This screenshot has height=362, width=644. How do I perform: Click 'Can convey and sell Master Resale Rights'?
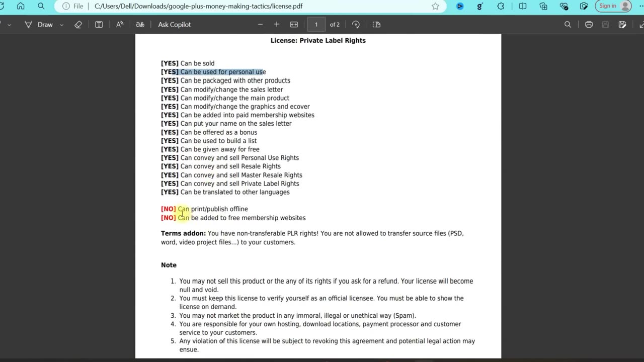241,175
